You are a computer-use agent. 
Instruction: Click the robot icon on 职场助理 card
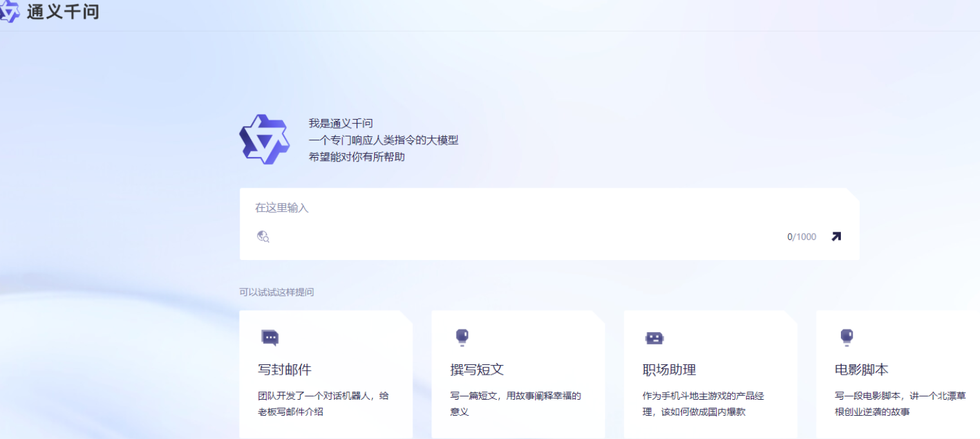pos(654,338)
